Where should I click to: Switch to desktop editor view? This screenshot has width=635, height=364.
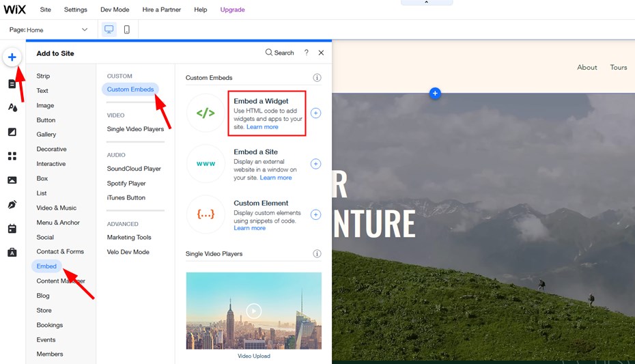tap(109, 29)
